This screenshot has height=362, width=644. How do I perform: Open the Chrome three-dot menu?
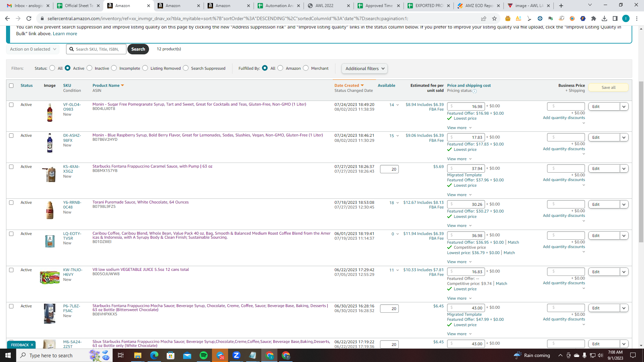[x=637, y=18]
